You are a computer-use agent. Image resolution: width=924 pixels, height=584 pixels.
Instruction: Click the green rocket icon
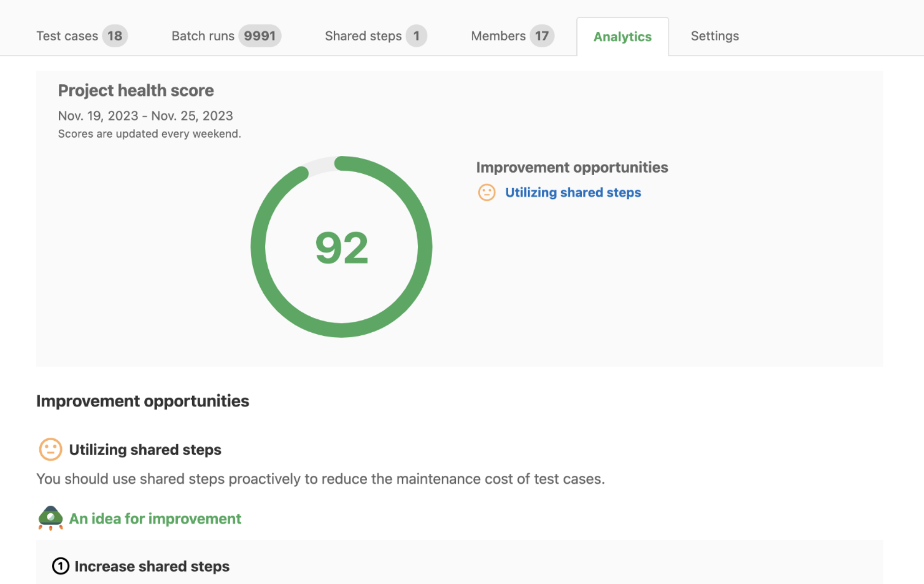pyautogui.click(x=50, y=518)
